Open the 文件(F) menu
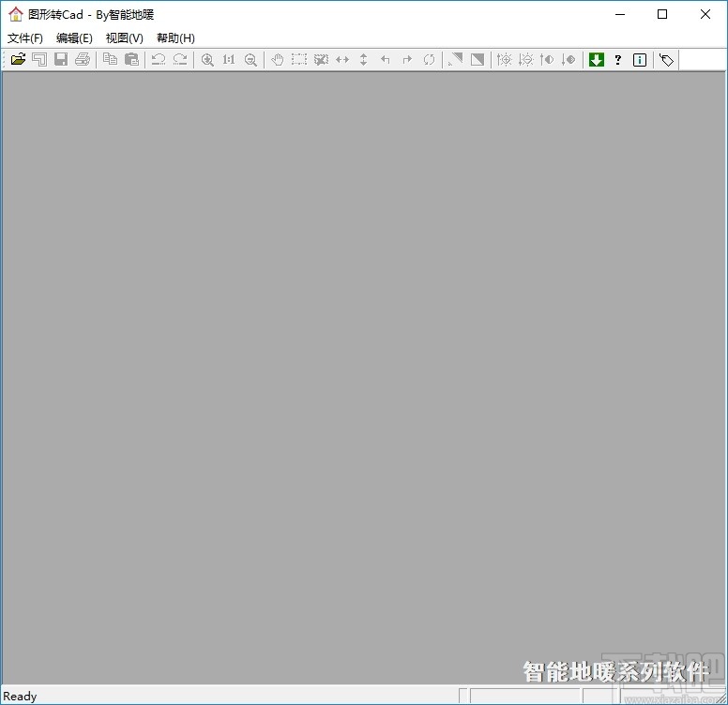728x705 pixels. click(25, 37)
